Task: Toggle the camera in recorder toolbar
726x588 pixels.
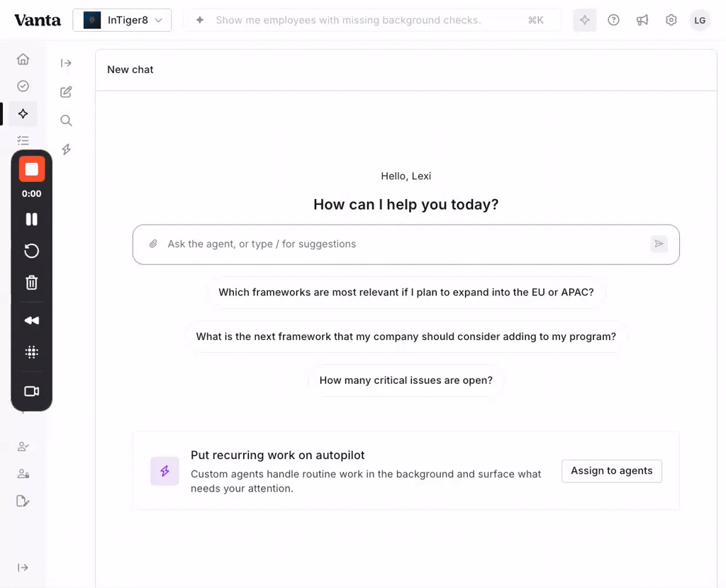Action: click(x=31, y=391)
